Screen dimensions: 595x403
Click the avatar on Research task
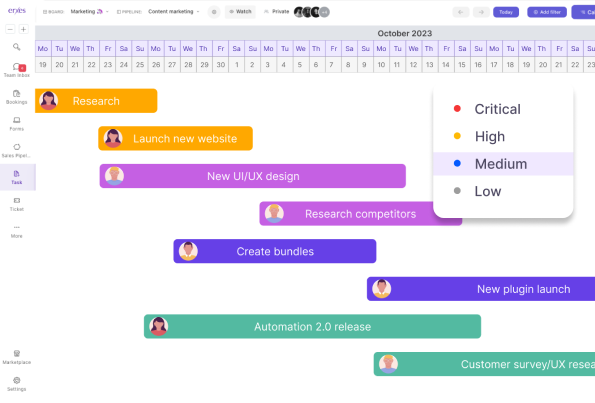pos(49,101)
